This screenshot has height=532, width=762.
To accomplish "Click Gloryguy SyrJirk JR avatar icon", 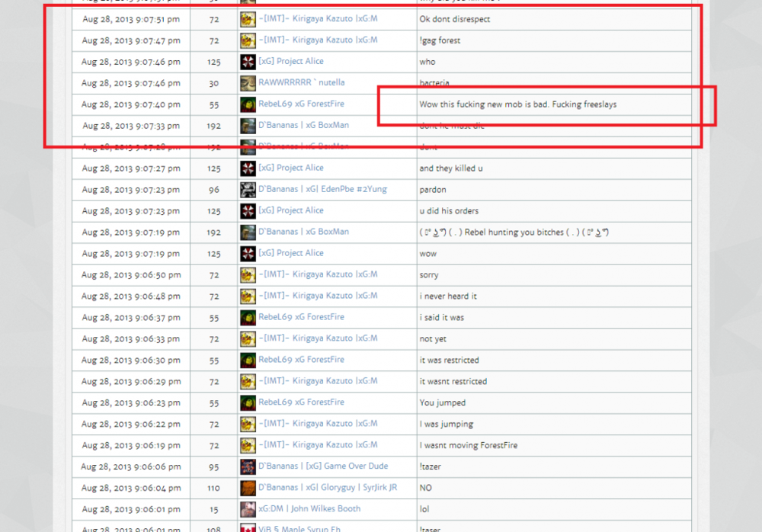I will tap(248, 489).
